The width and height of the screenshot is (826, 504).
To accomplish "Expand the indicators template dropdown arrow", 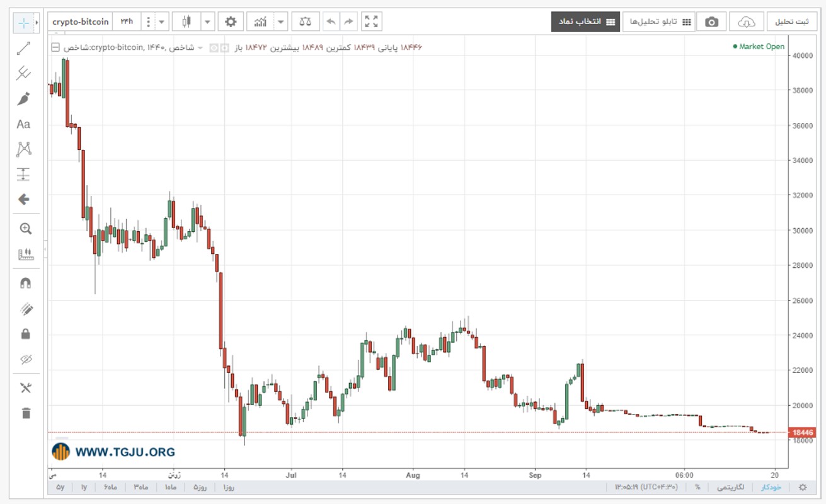I will pyautogui.click(x=281, y=22).
